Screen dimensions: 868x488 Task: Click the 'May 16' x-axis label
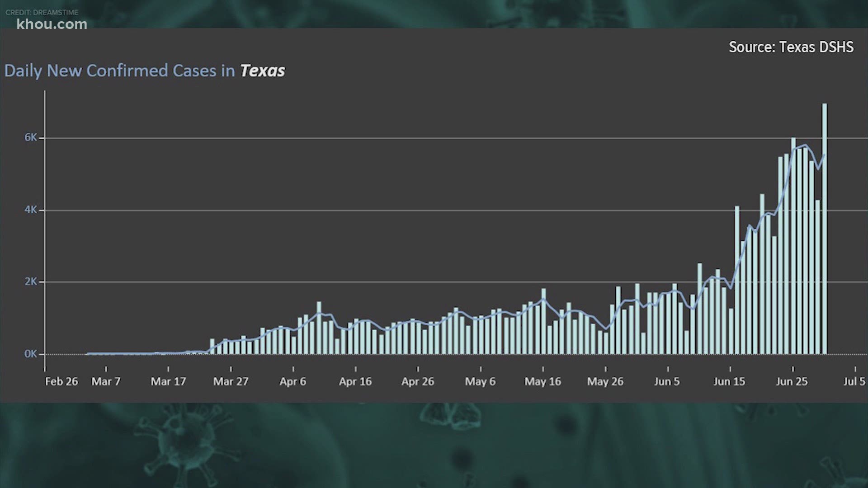coord(542,382)
